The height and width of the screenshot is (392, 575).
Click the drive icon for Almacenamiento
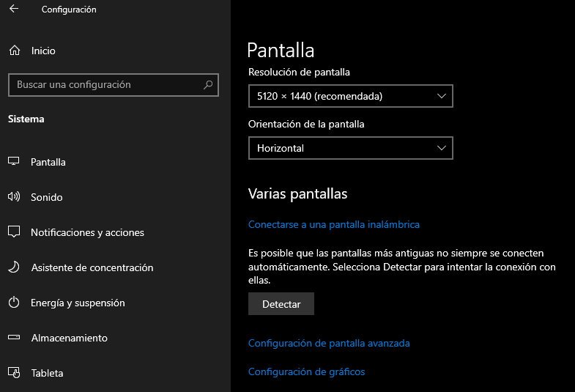pos(14,338)
